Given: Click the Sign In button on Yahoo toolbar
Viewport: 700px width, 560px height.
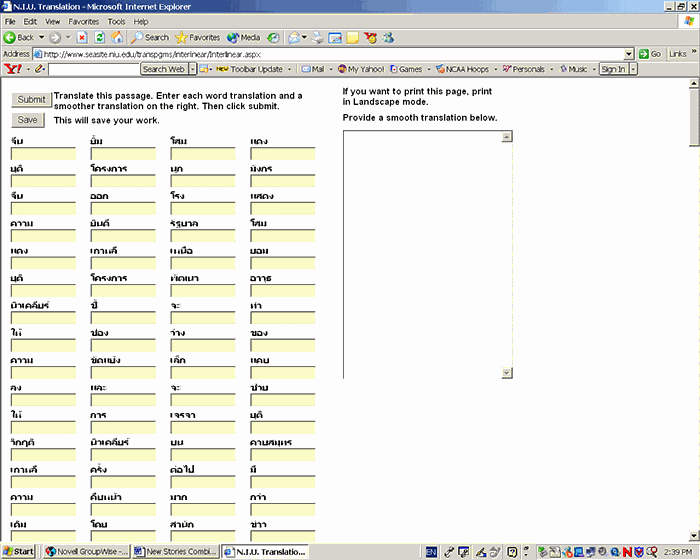Looking at the screenshot, I should point(613,69).
